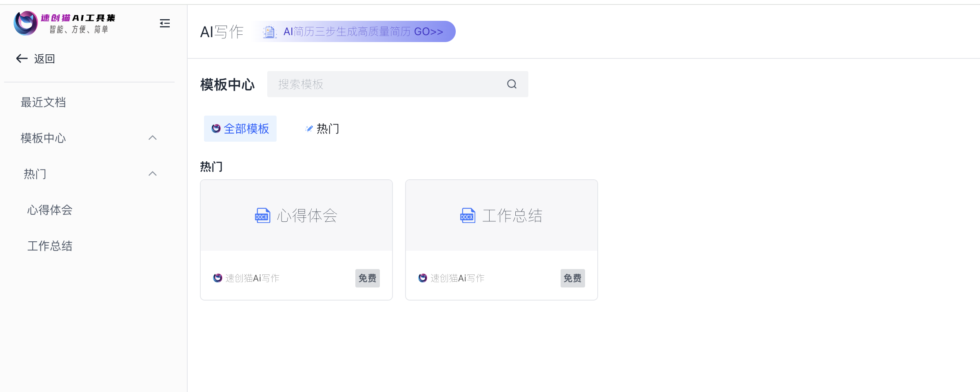Collapse the sidebar with the collapse icon
The height and width of the screenshot is (392, 980).
165,23
